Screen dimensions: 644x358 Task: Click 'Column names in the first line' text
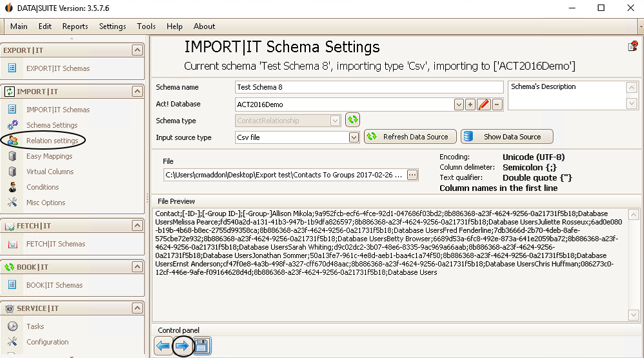[x=499, y=188]
